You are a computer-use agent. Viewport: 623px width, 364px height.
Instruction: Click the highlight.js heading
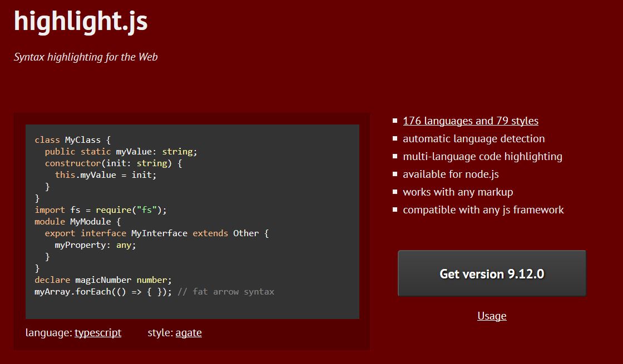81,21
